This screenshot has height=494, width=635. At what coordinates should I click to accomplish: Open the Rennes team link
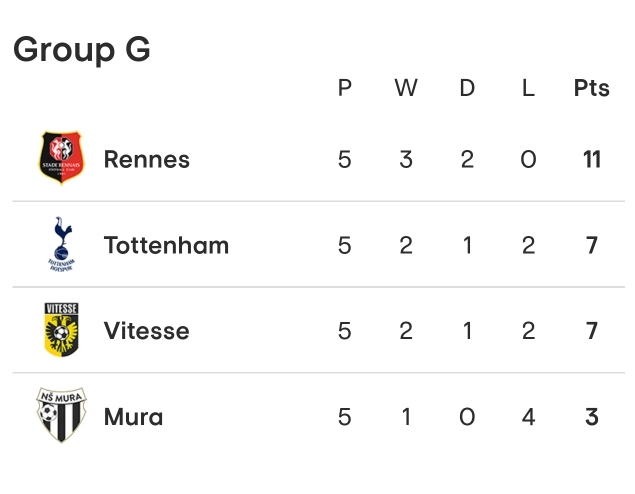146,159
